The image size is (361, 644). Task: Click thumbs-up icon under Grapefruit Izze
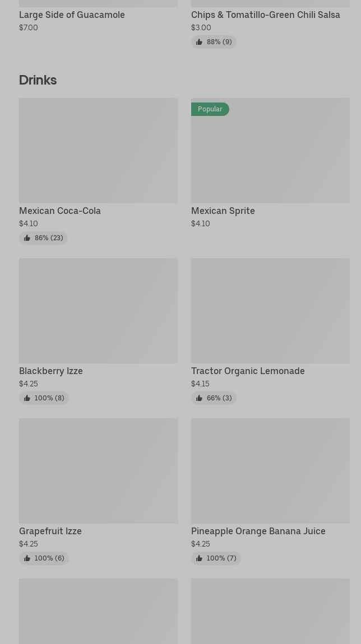tap(27, 558)
